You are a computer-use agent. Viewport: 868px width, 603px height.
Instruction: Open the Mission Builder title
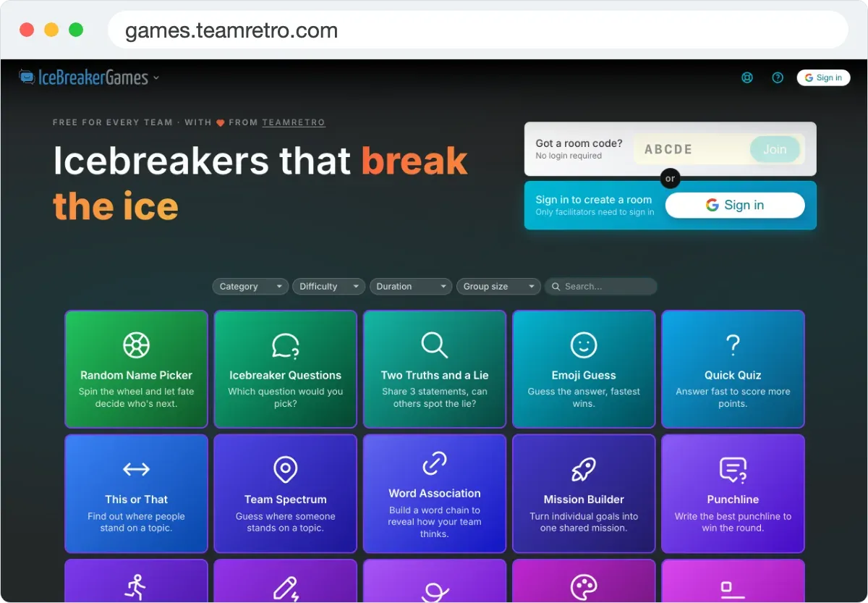point(584,499)
